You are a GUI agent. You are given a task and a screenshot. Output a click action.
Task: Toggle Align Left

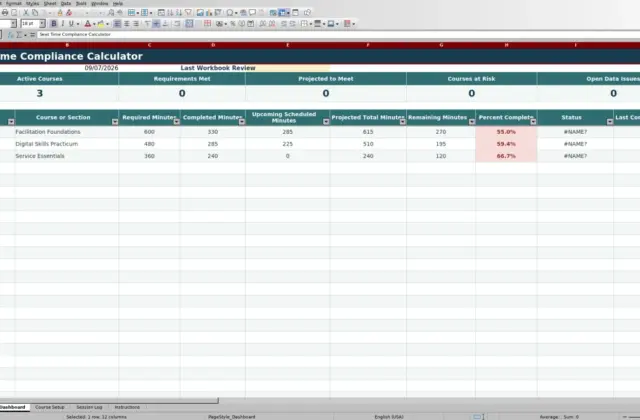point(118,24)
